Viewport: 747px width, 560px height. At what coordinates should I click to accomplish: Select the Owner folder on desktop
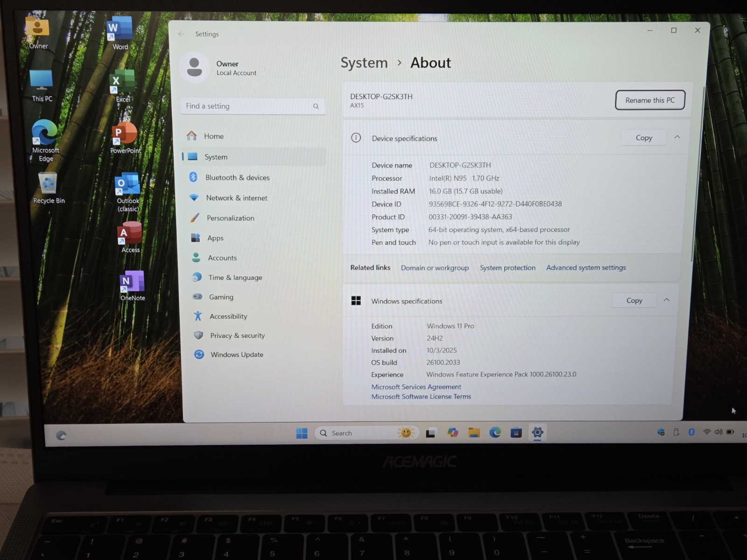point(38,33)
